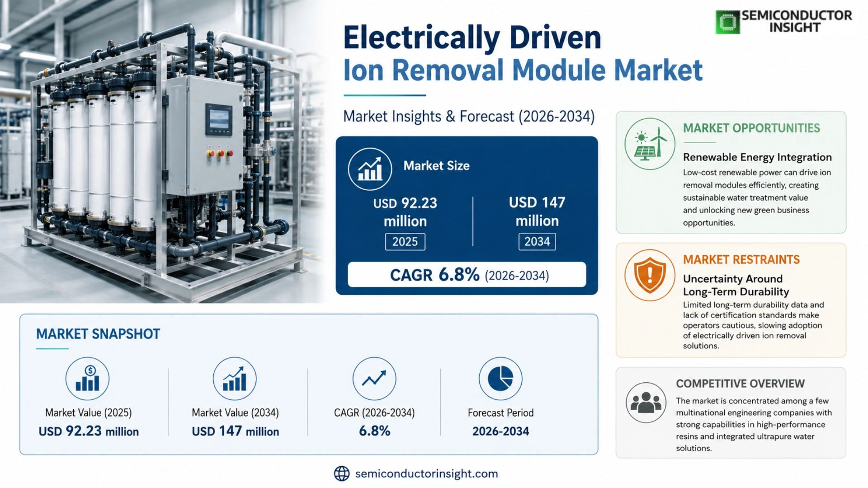The width and height of the screenshot is (868, 488).
Task: Click the 'Electrically Driven' title text
Action: (x=472, y=38)
